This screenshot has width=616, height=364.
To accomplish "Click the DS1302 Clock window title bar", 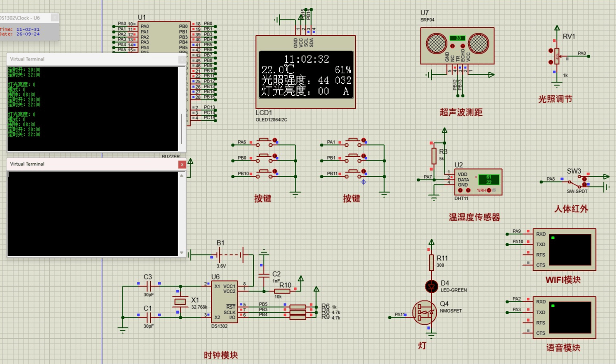I will point(25,18).
